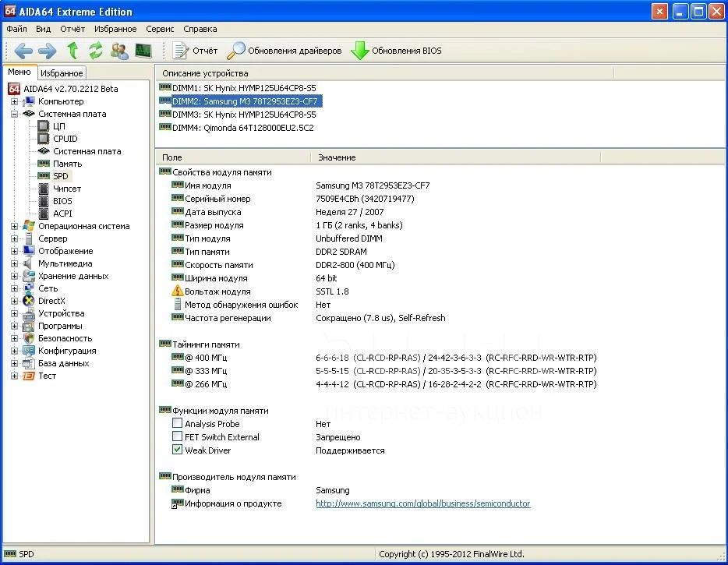Select the ЦП processor tree icon
Viewport: 728px width, 565px height.
coord(44,126)
